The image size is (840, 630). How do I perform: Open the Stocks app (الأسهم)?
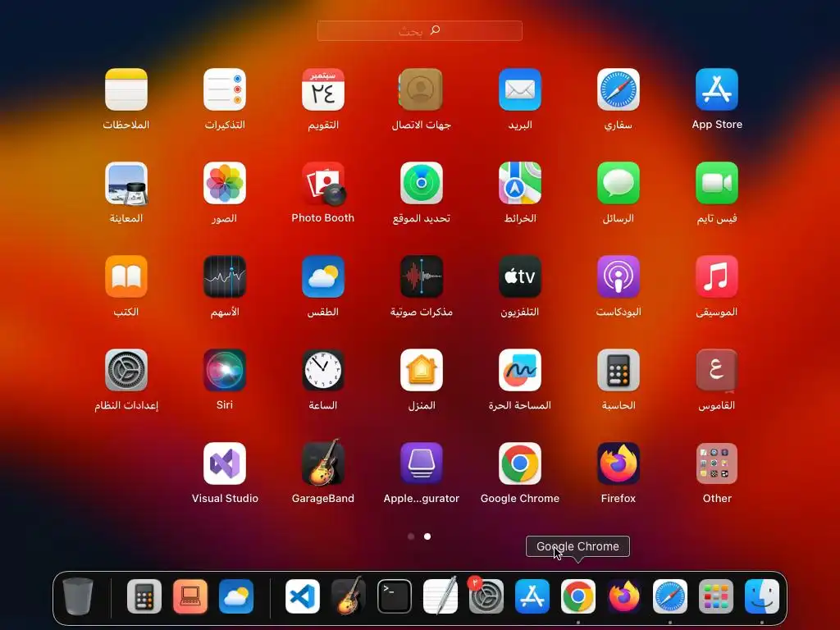225,276
